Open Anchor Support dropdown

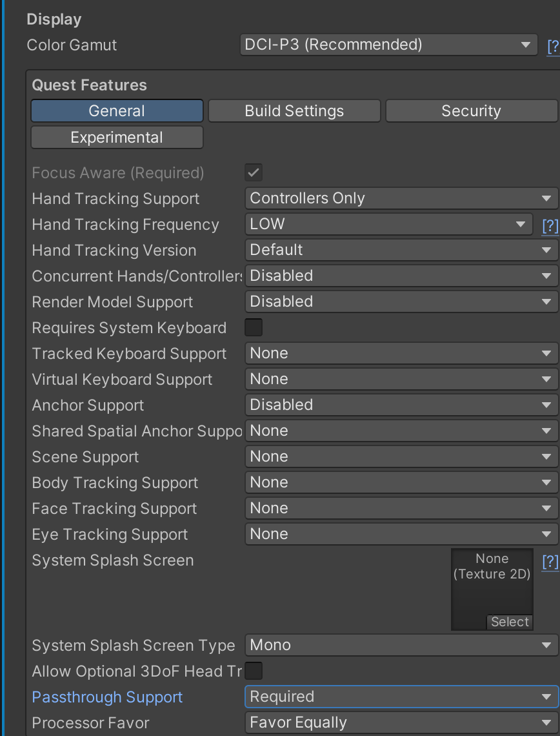click(401, 405)
